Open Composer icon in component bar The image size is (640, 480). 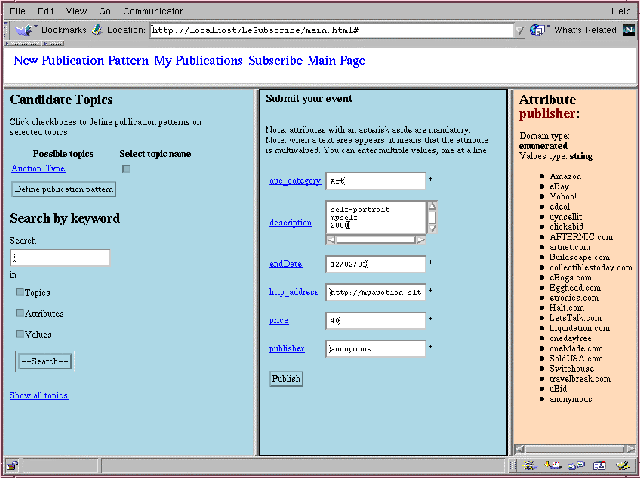click(x=623, y=465)
